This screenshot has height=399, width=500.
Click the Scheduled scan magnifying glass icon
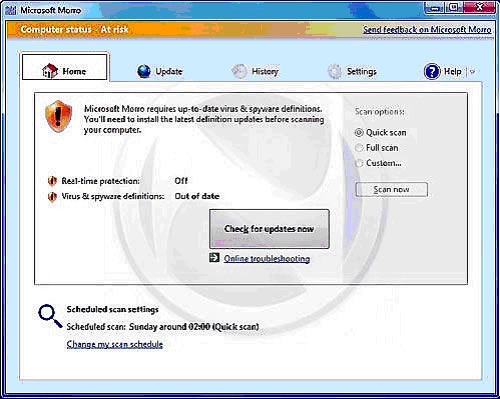[50, 316]
